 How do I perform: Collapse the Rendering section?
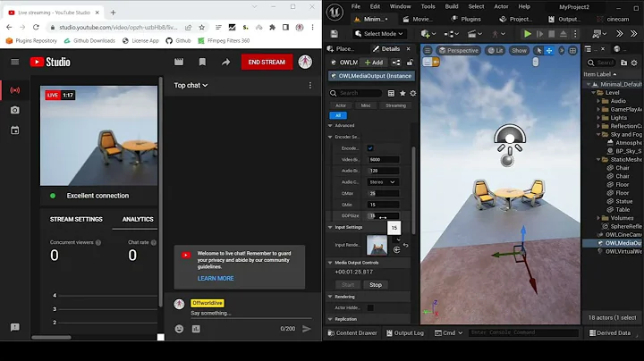pos(330,297)
